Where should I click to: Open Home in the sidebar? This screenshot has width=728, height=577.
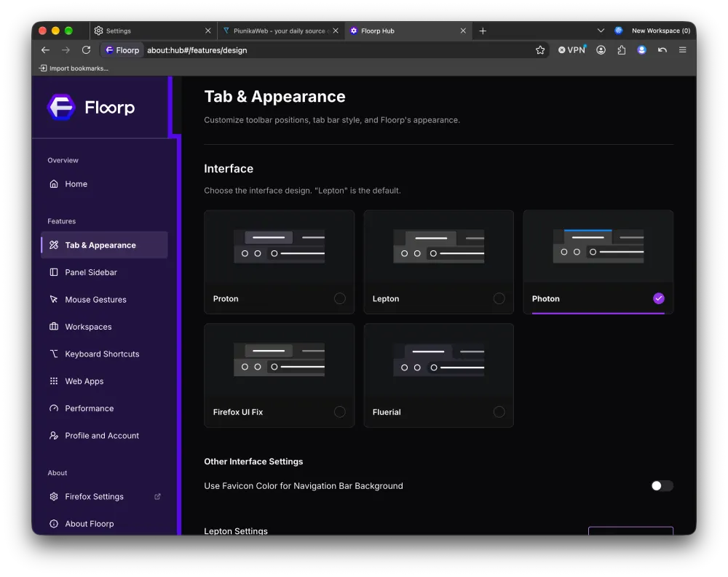click(104, 184)
